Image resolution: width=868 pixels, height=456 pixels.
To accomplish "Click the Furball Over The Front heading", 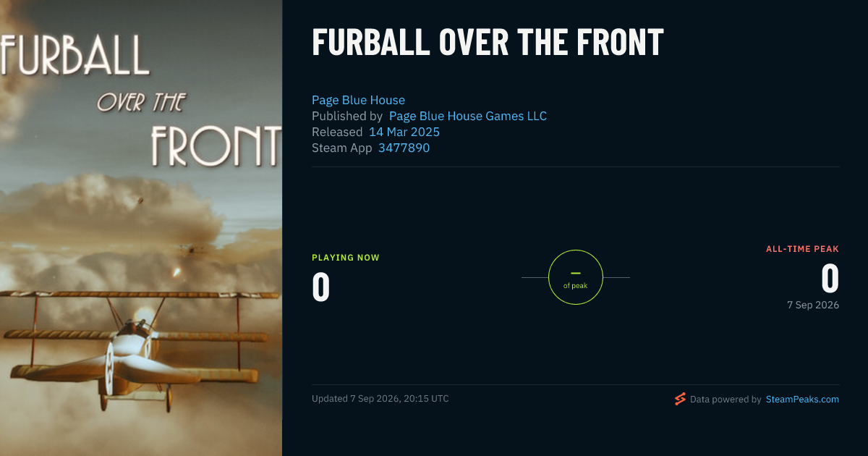I will coord(488,43).
